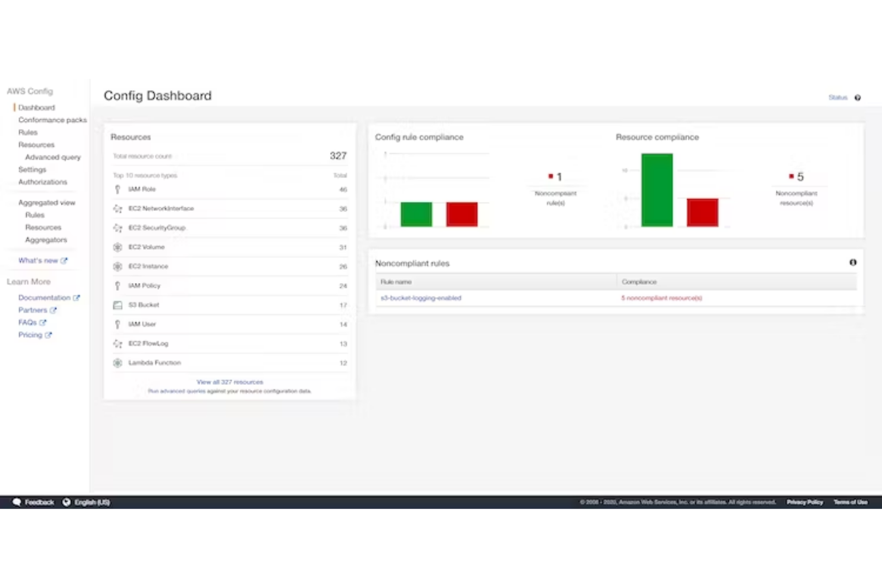
Task: Click the S3 Bucket icon
Action: [x=117, y=304]
